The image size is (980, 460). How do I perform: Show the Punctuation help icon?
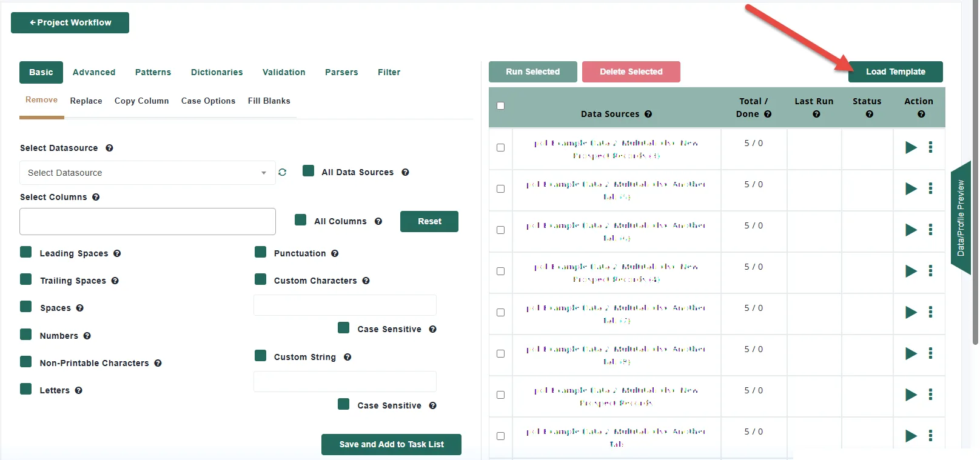(335, 253)
